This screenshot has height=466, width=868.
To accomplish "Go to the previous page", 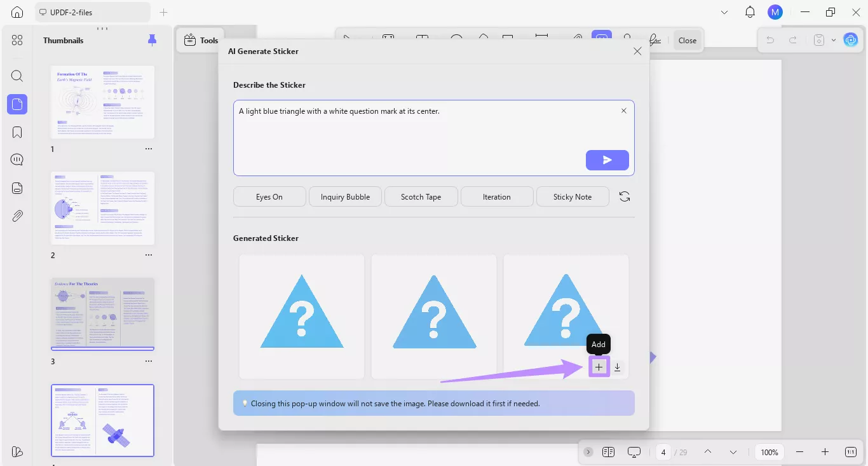I will [x=707, y=452].
